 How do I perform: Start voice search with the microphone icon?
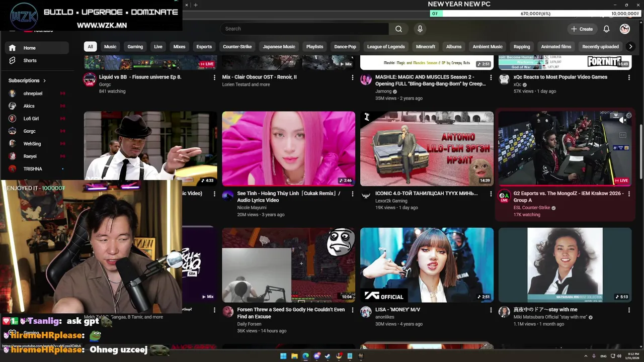click(420, 29)
